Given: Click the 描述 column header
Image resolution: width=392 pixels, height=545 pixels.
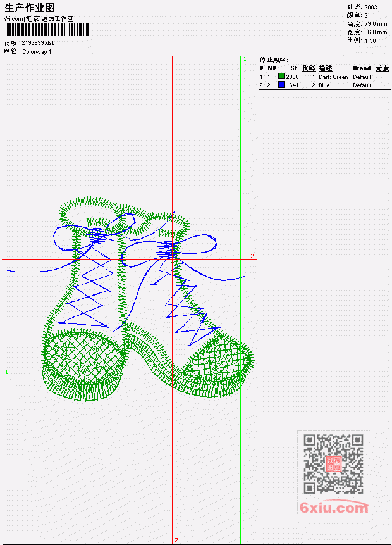Looking at the screenshot, I should [326, 68].
